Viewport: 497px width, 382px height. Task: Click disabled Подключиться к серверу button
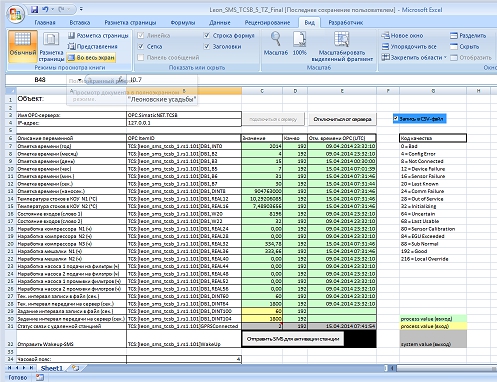(x=273, y=119)
